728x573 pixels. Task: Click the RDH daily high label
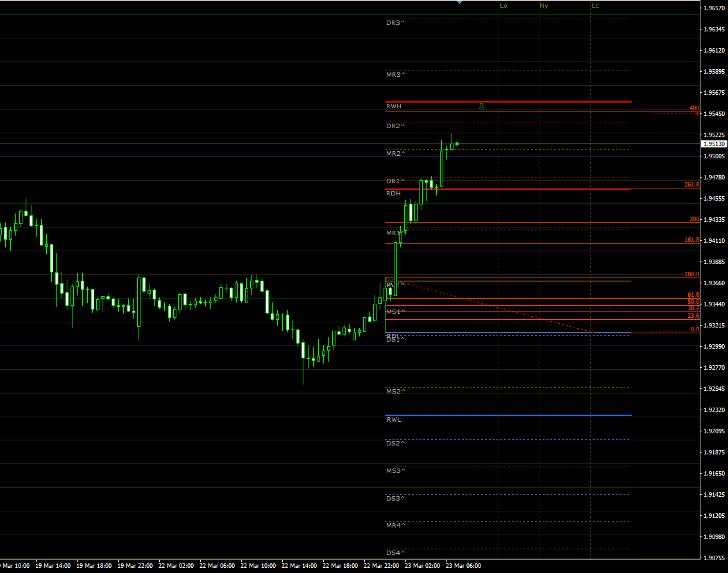coord(393,194)
